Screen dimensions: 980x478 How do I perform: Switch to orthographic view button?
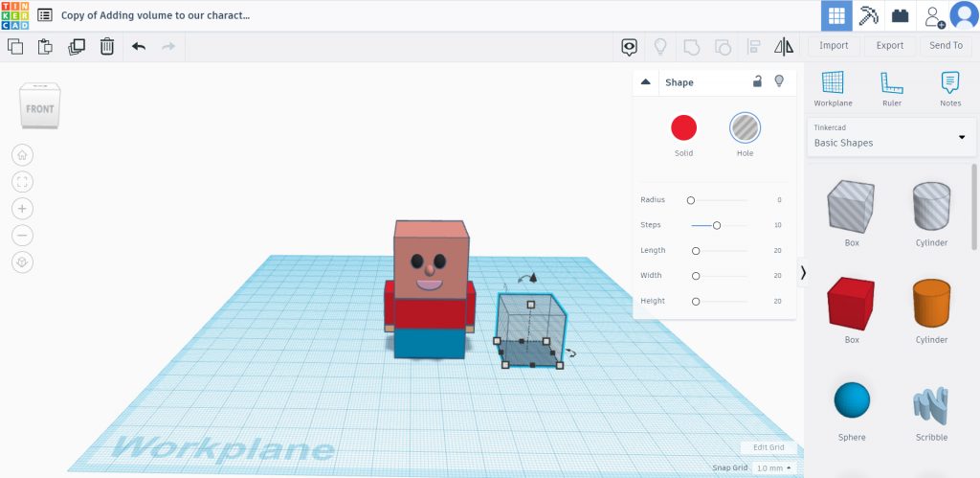pos(23,262)
